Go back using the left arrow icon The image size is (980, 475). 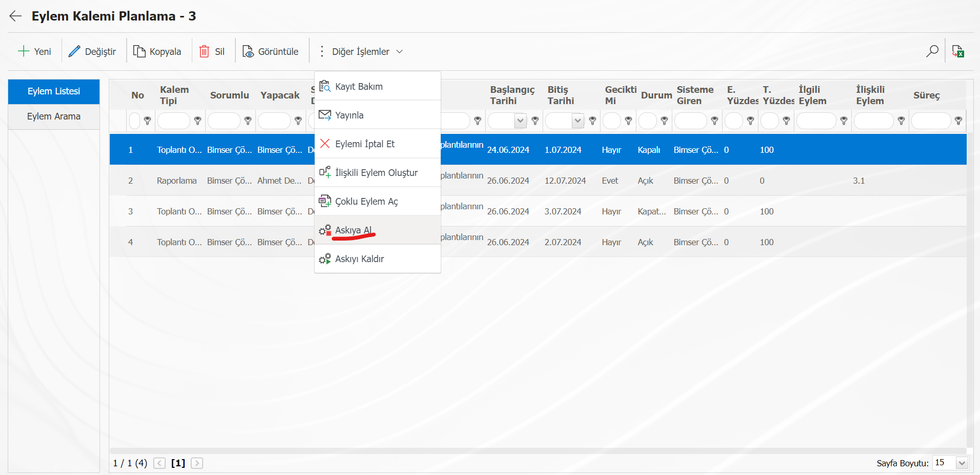[15, 16]
